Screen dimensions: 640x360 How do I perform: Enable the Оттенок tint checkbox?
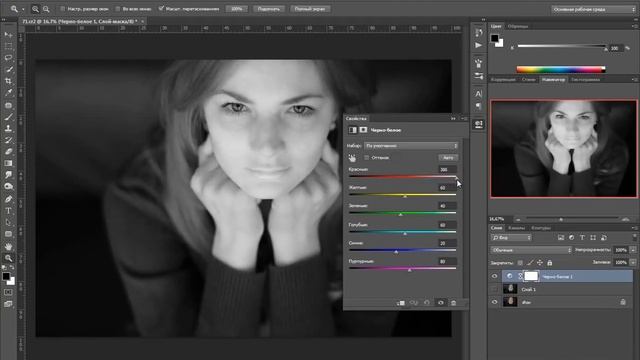pos(367,158)
